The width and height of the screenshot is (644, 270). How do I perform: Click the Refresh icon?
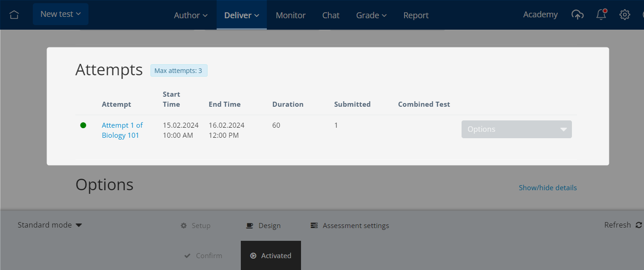click(x=639, y=225)
